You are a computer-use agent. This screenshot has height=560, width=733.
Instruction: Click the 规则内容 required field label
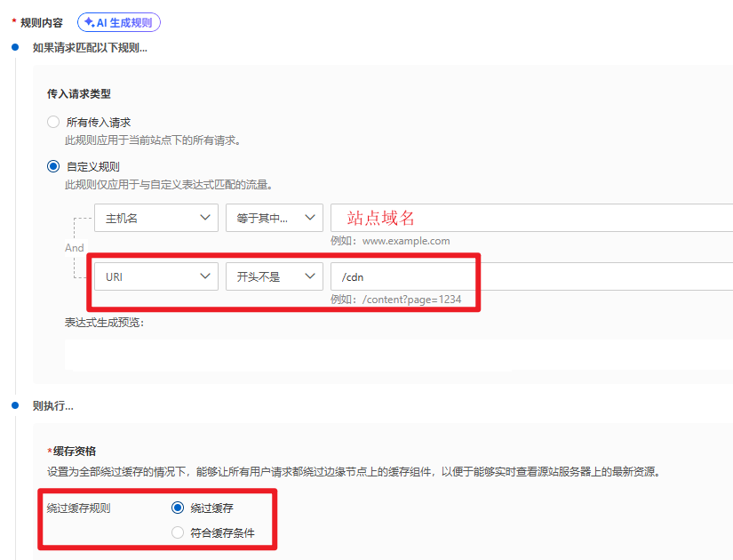point(41,23)
